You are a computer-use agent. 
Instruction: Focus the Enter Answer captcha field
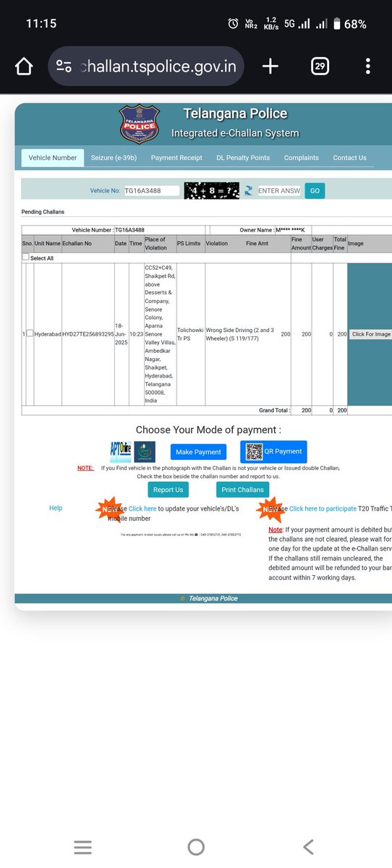point(278,191)
